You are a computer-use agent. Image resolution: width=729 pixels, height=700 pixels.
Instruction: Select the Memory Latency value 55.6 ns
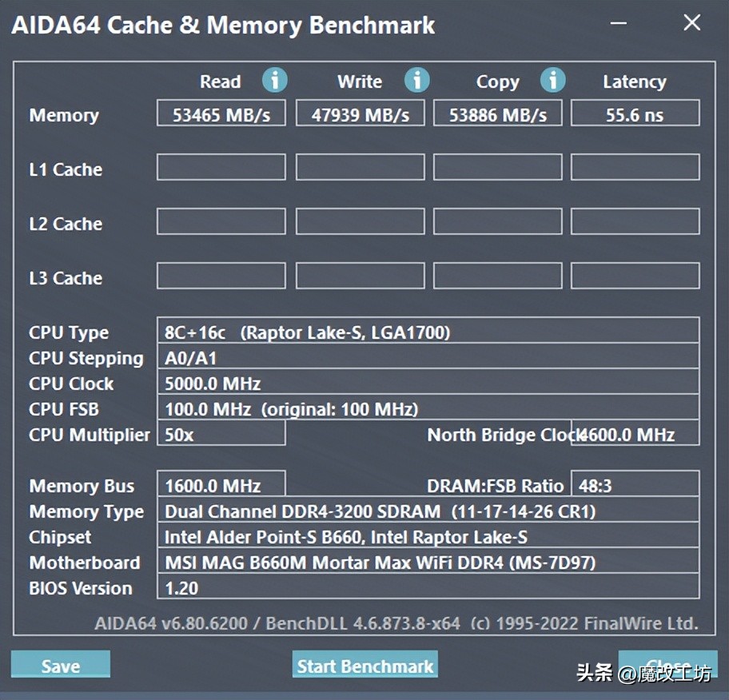pos(635,113)
